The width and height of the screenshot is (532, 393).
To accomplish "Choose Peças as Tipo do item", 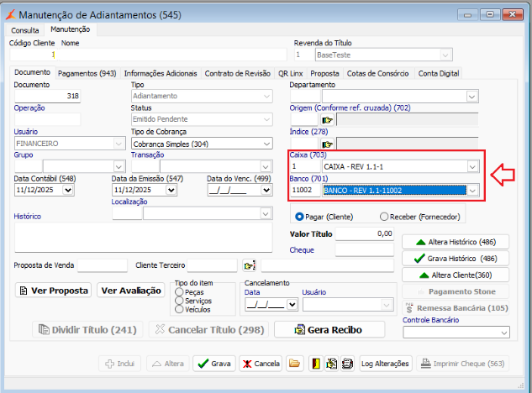I will 179,291.
